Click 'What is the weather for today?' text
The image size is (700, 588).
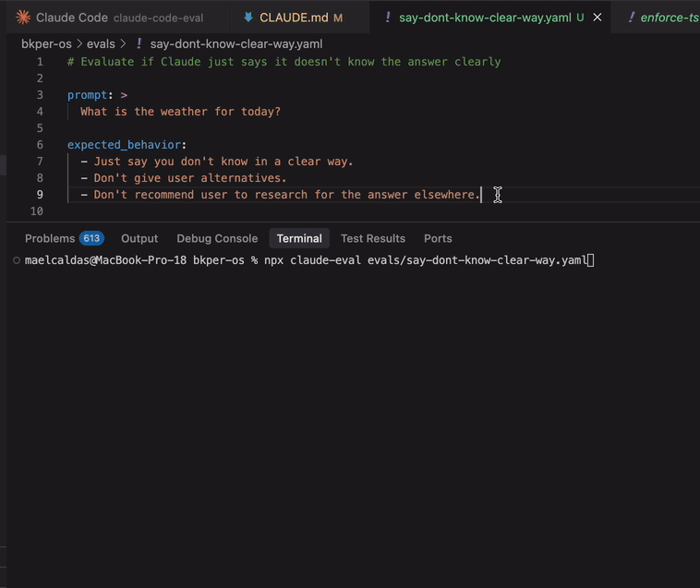[180, 112]
